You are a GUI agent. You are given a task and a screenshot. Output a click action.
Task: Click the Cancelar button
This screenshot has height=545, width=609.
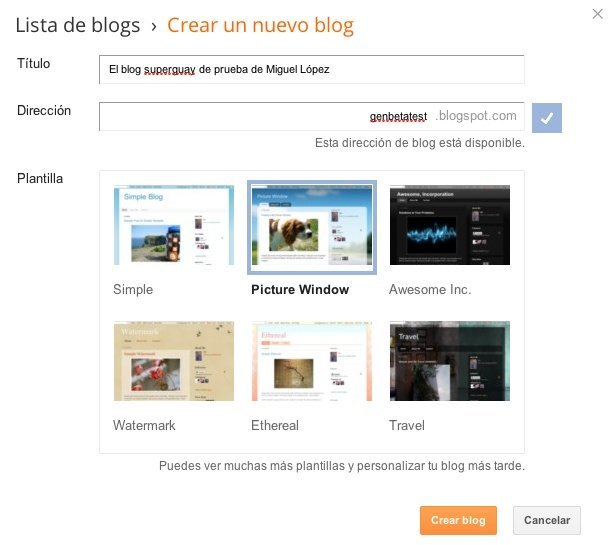(x=547, y=520)
